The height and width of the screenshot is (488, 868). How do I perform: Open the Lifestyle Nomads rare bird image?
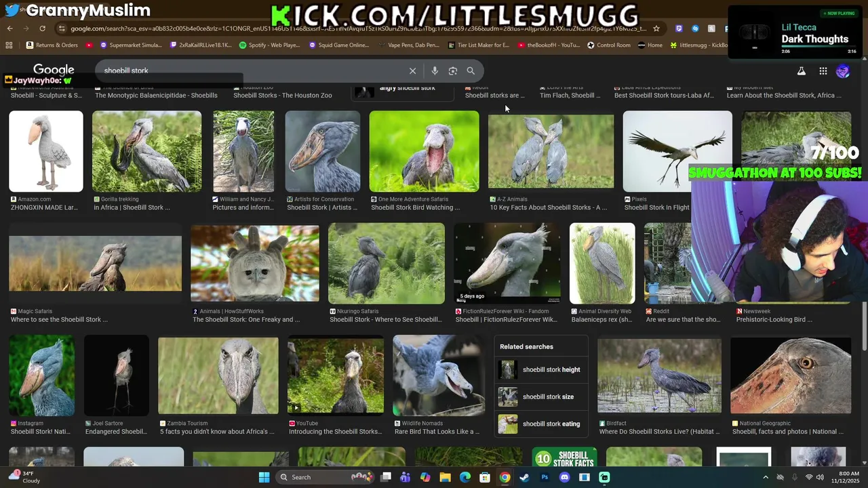click(439, 375)
